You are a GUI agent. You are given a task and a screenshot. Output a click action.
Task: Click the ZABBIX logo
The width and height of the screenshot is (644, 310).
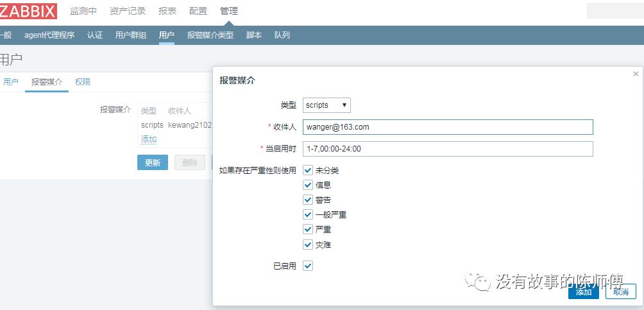[28, 11]
